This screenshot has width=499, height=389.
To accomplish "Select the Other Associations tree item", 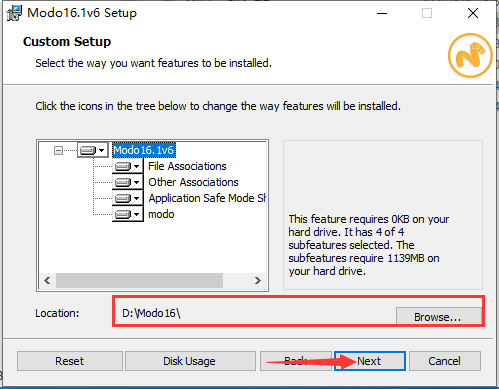I will pos(193,182).
